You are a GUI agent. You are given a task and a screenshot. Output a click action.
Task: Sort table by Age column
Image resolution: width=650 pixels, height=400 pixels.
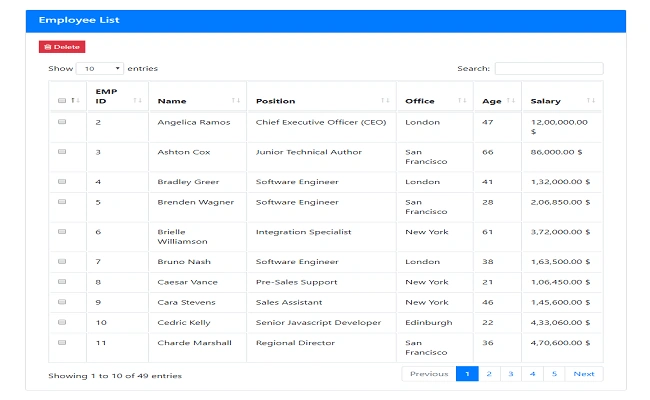click(511, 100)
